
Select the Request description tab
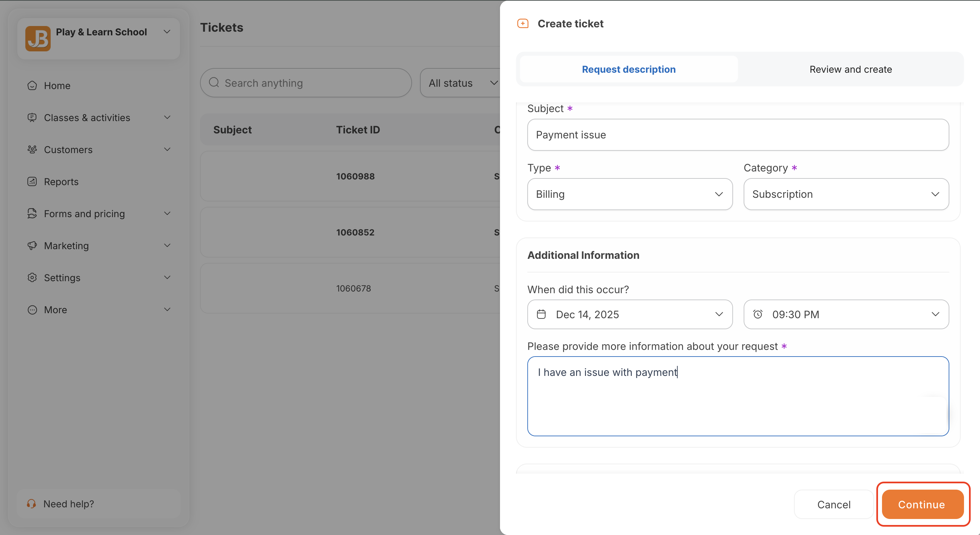click(628, 69)
